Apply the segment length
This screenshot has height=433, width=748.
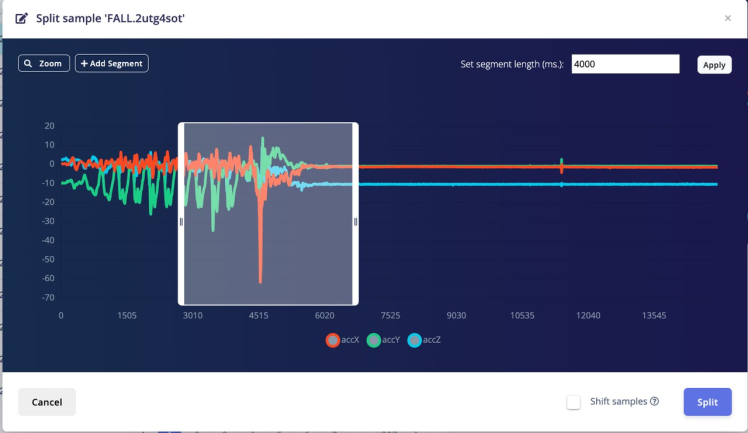point(714,64)
